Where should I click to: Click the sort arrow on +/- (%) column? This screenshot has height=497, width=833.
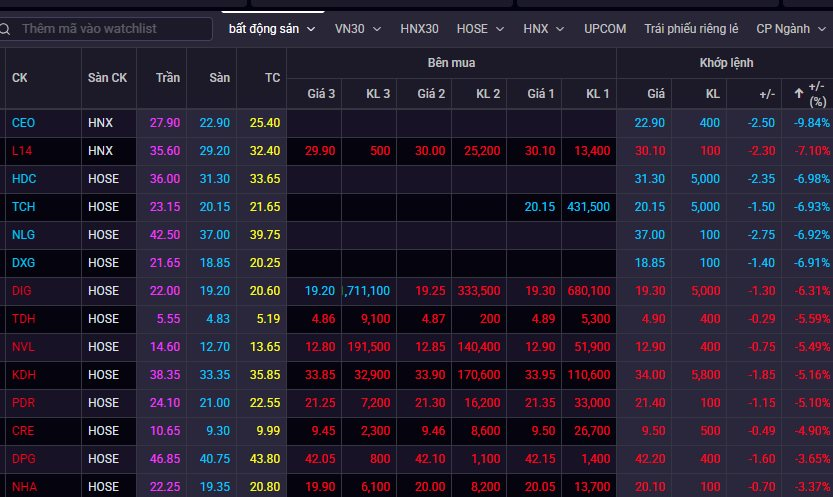click(798, 93)
